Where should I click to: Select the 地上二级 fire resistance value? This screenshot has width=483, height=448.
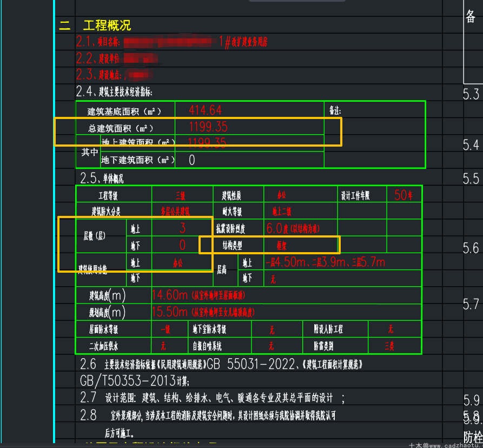(x=282, y=212)
